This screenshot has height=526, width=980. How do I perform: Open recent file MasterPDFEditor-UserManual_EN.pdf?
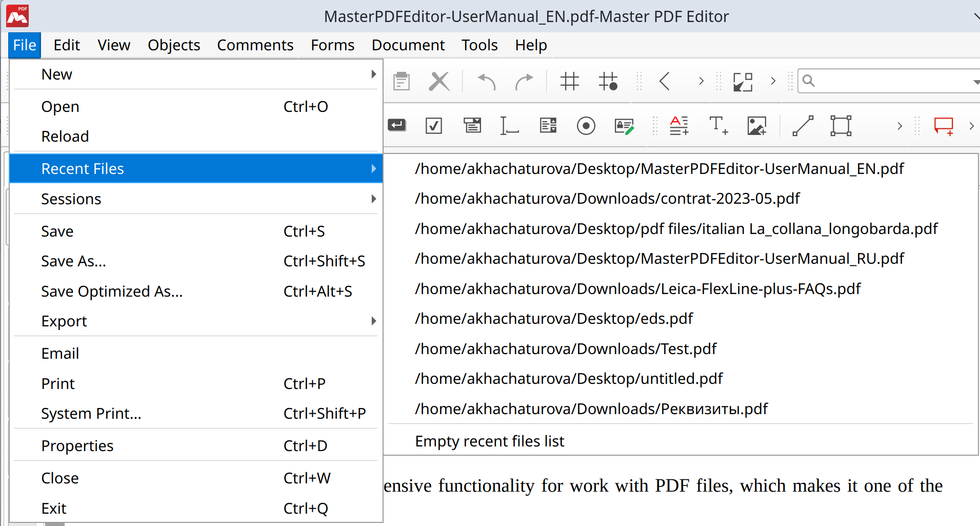tap(680, 169)
